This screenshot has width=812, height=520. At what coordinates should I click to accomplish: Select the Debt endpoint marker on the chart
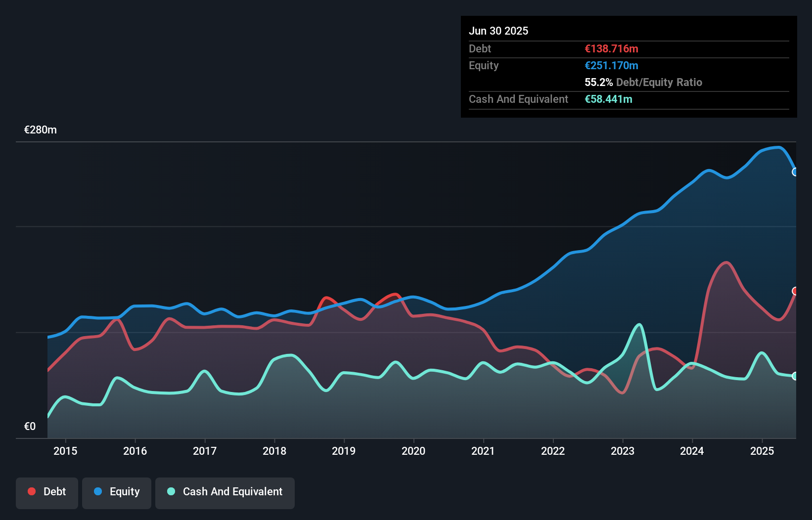pos(795,291)
